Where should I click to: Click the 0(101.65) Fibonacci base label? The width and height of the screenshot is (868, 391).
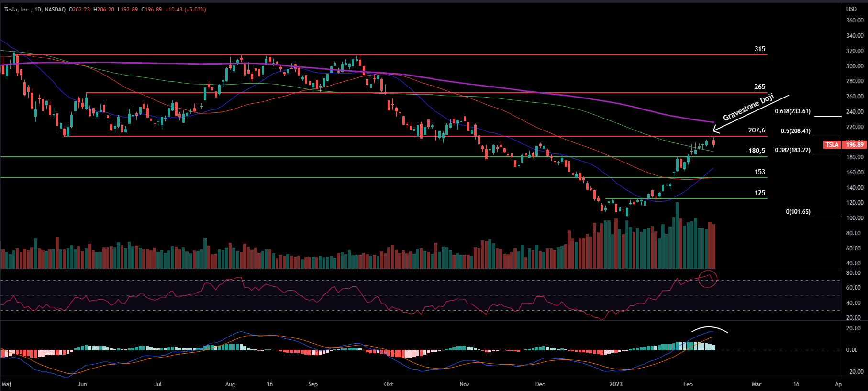click(798, 212)
